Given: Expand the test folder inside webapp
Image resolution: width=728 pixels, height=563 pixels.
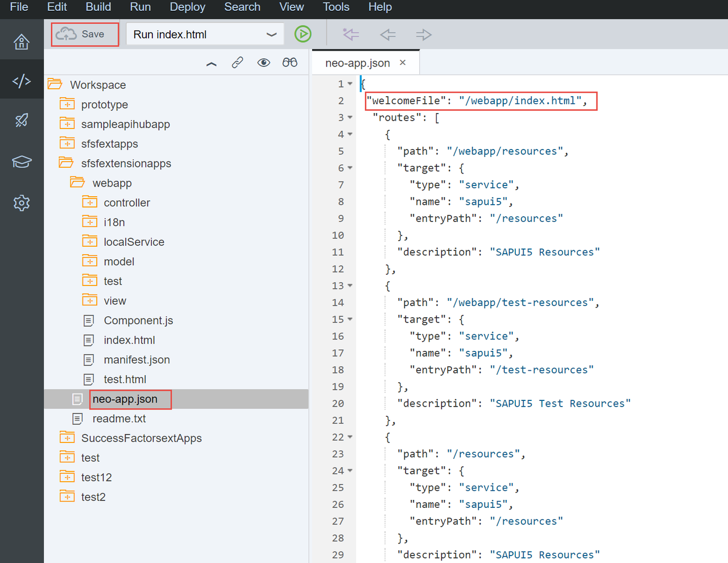Looking at the screenshot, I should click(90, 280).
